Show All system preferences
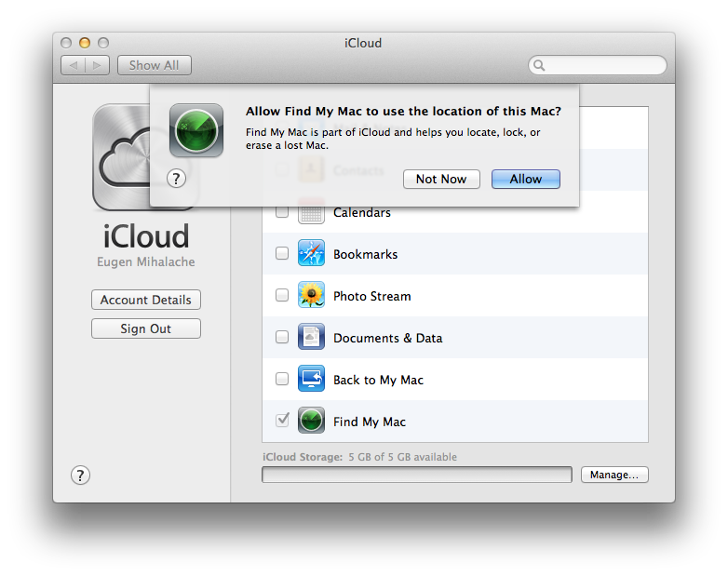 [155, 65]
